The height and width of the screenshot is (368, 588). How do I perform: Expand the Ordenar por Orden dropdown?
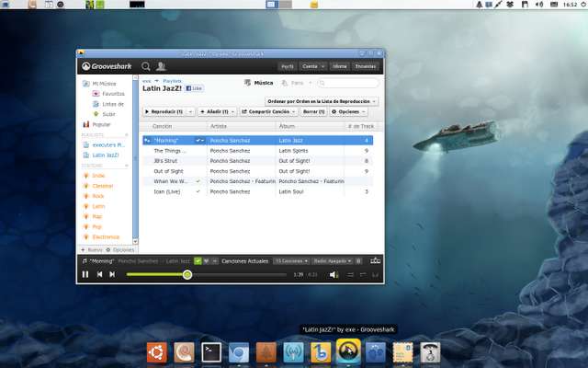tap(322, 100)
